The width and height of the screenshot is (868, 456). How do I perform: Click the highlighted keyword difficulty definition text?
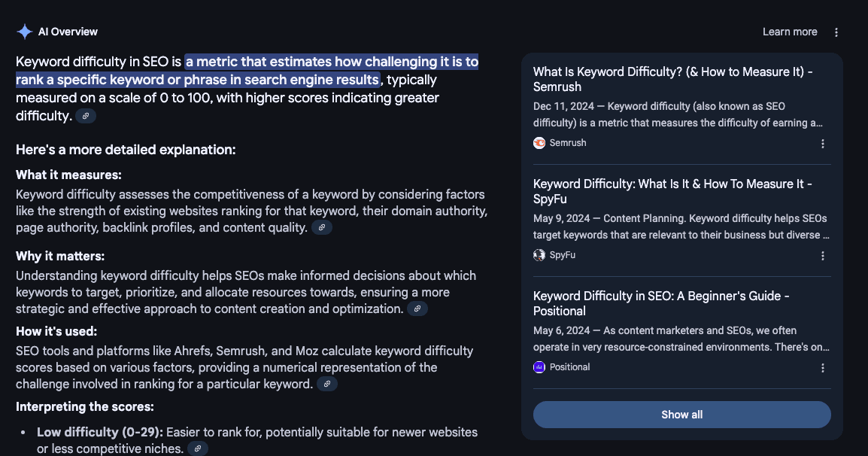[331, 62]
